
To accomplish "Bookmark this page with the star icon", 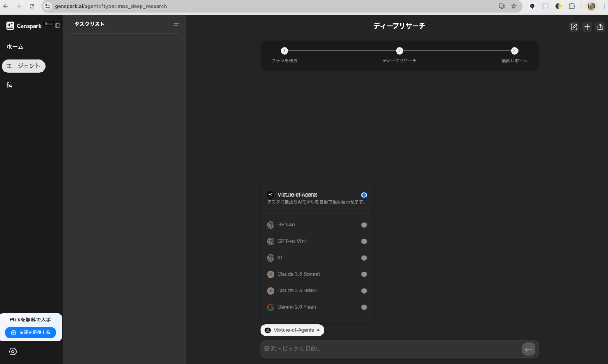I will tap(514, 6).
